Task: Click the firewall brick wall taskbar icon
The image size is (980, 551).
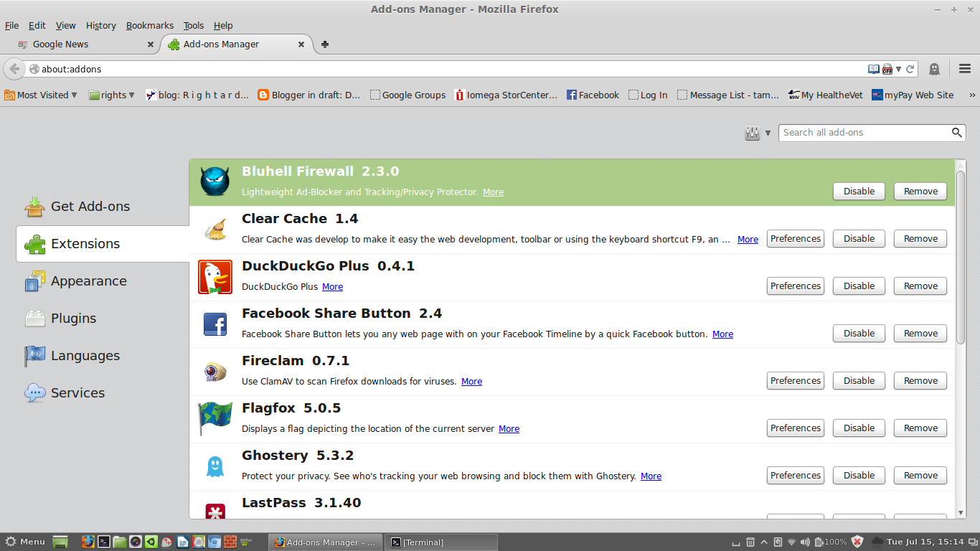Action: click(x=230, y=542)
